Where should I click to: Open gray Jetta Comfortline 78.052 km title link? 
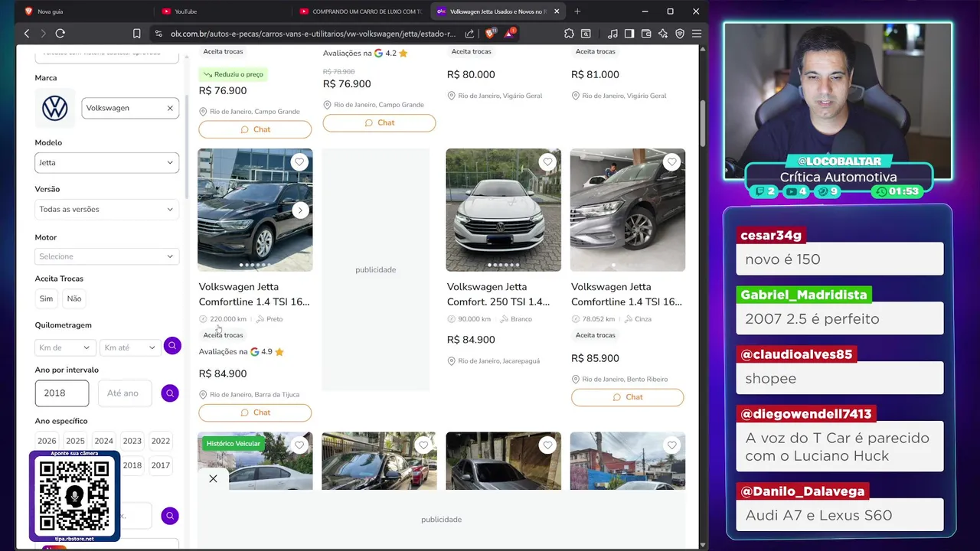(x=626, y=294)
